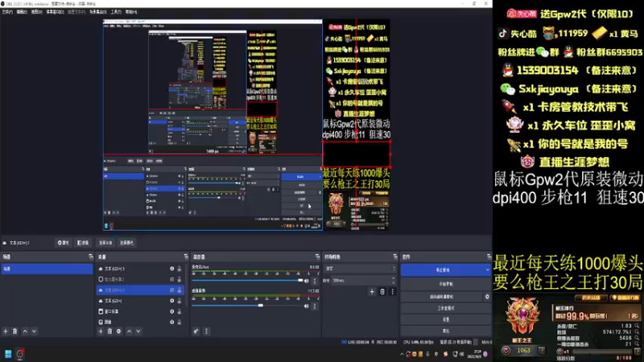Toggle visibility of the 图像 source
The height and width of the screenshot is (362, 644).
(x=171, y=323)
